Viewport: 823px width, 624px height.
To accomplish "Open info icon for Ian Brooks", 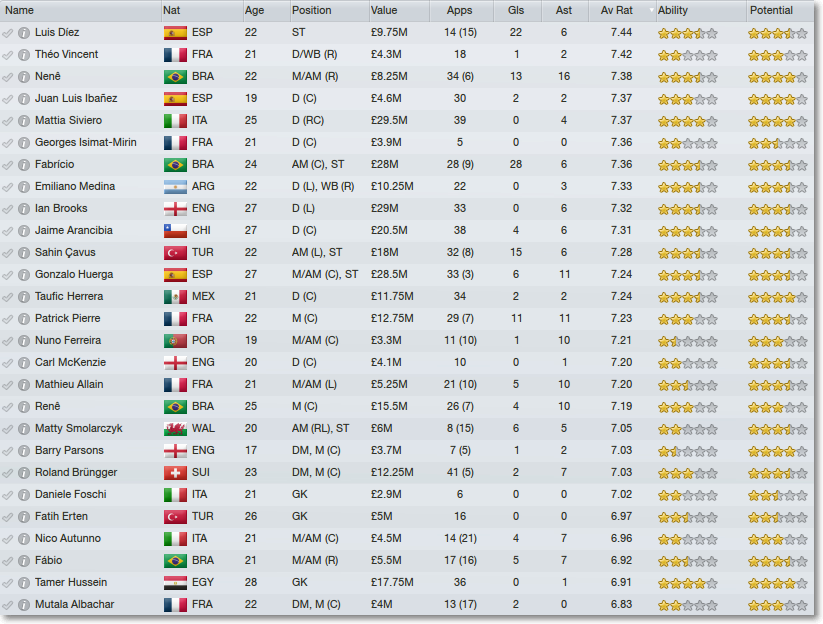I will (x=24, y=209).
